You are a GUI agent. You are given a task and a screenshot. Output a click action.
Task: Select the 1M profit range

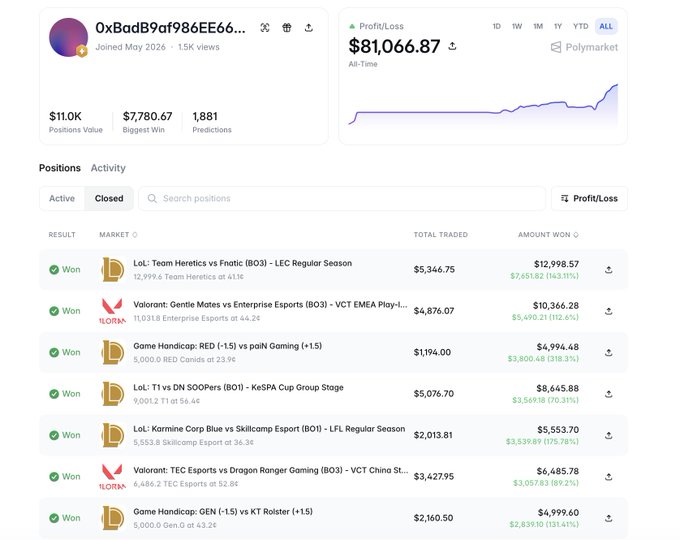click(538, 26)
